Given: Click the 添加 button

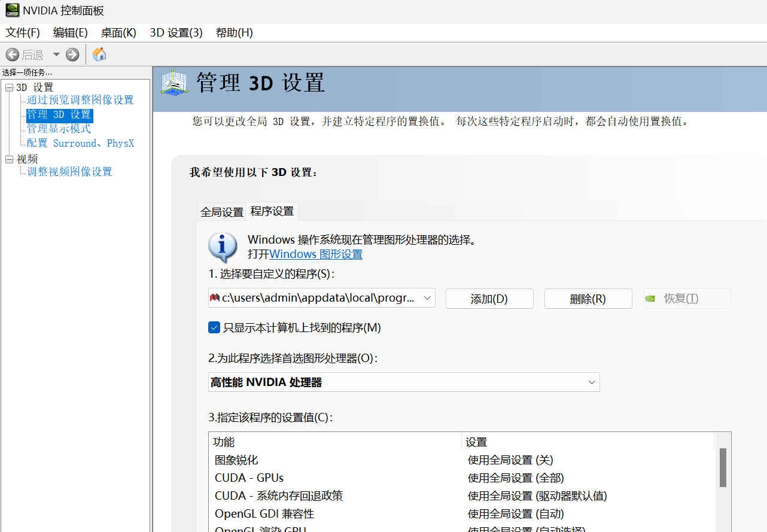Looking at the screenshot, I should point(489,299).
